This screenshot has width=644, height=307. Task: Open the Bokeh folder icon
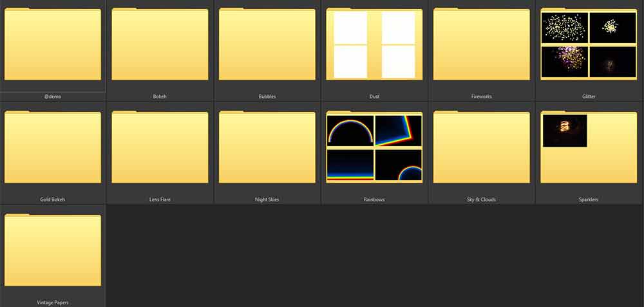point(160,44)
